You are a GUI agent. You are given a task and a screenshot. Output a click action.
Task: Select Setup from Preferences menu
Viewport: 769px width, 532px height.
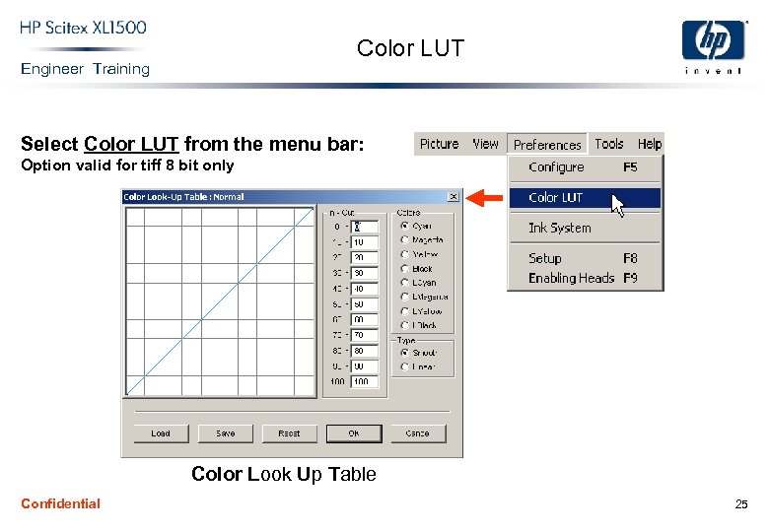coord(585,258)
